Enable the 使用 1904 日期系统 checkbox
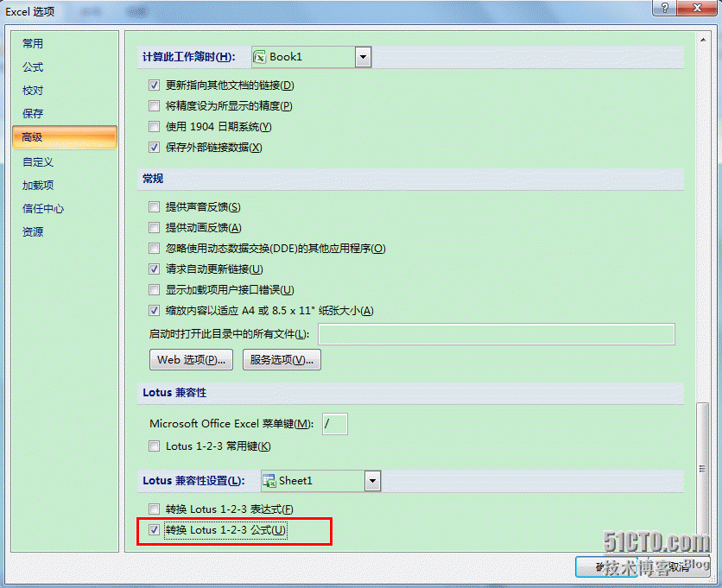 [154, 126]
